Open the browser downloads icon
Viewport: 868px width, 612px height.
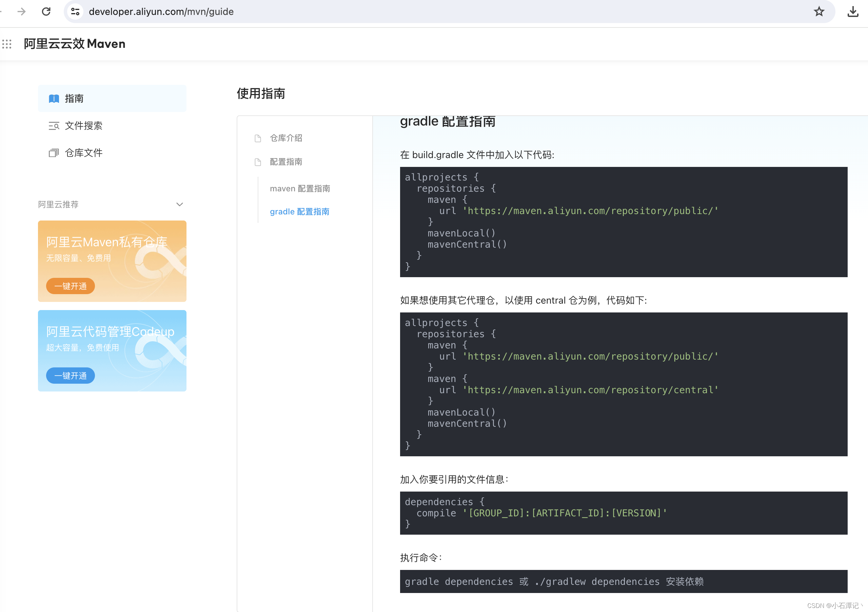[x=853, y=12]
